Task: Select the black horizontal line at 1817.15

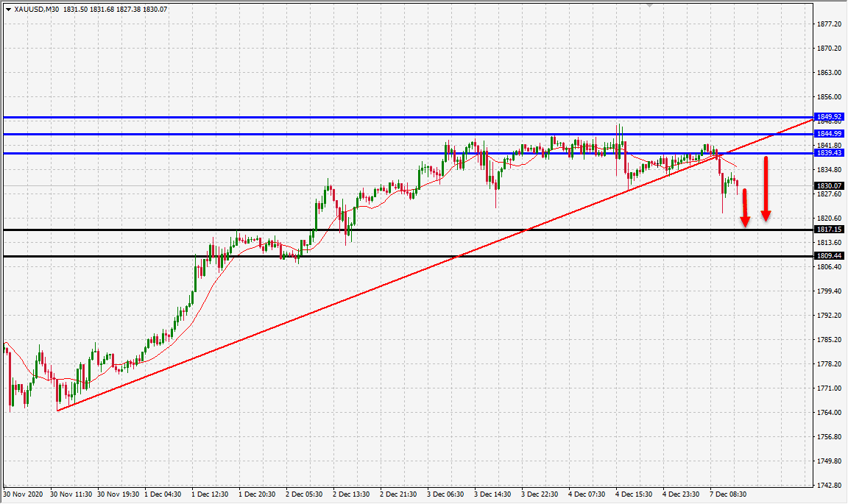Action: pos(409,230)
